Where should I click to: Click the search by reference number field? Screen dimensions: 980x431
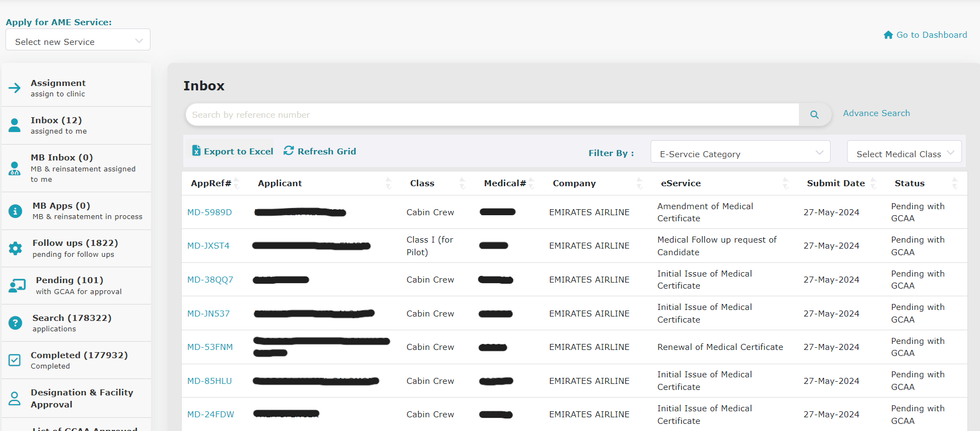(491, 115)
